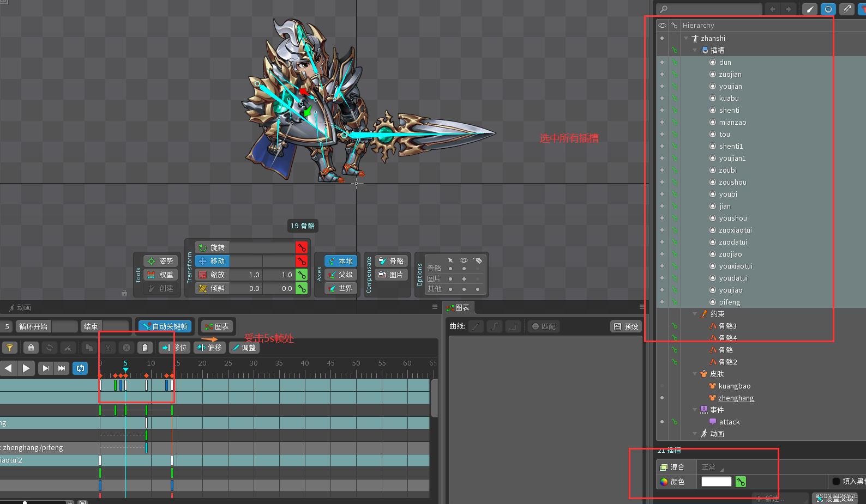Click the delete keys X icon
Screen dimensions: 866x504
(x=126, y=347)
